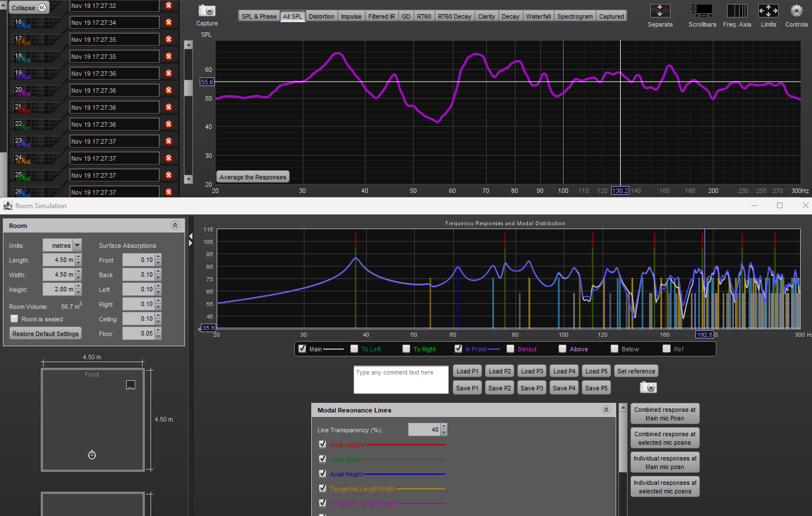Screen dimensions: 812x516
Task: Enable the Below response checkbox
Action: click(615, 349)
